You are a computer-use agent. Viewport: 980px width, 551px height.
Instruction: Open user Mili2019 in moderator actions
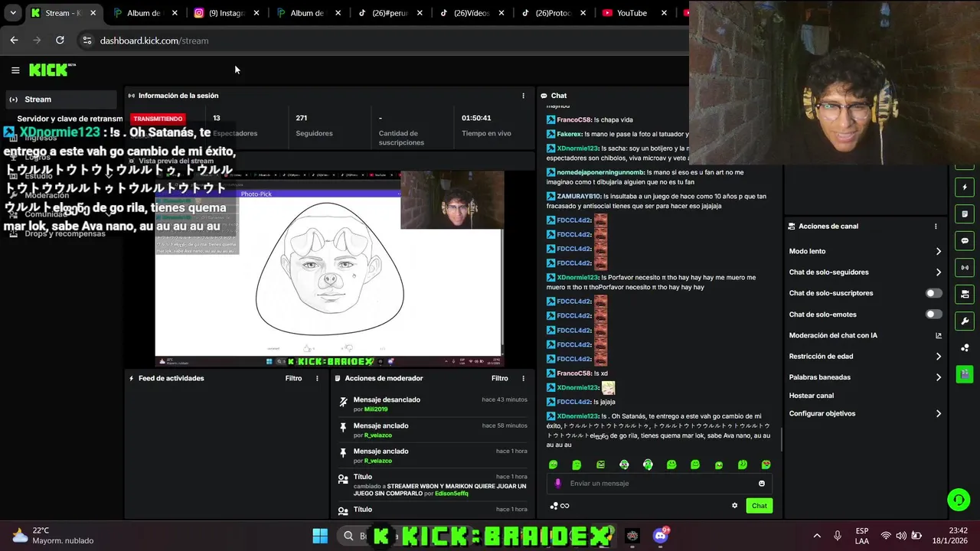pyautogui.click(x=376, y=409)
